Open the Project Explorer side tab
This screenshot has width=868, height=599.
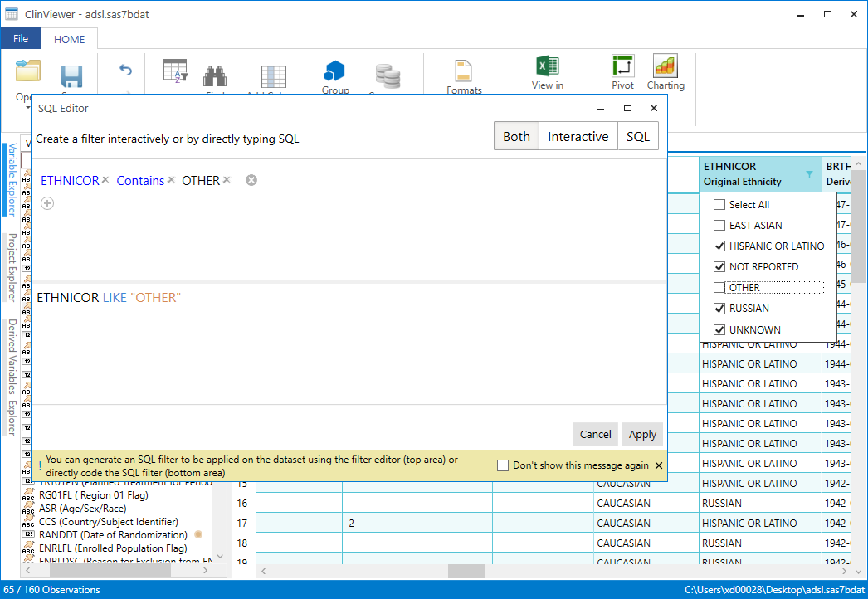(12, 267)
